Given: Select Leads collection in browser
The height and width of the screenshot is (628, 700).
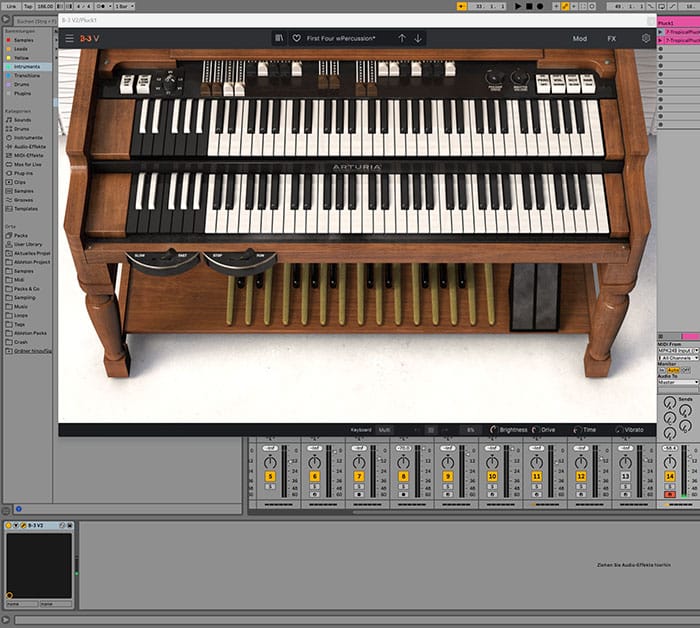Looking at the screenshot, I should 21,49.
